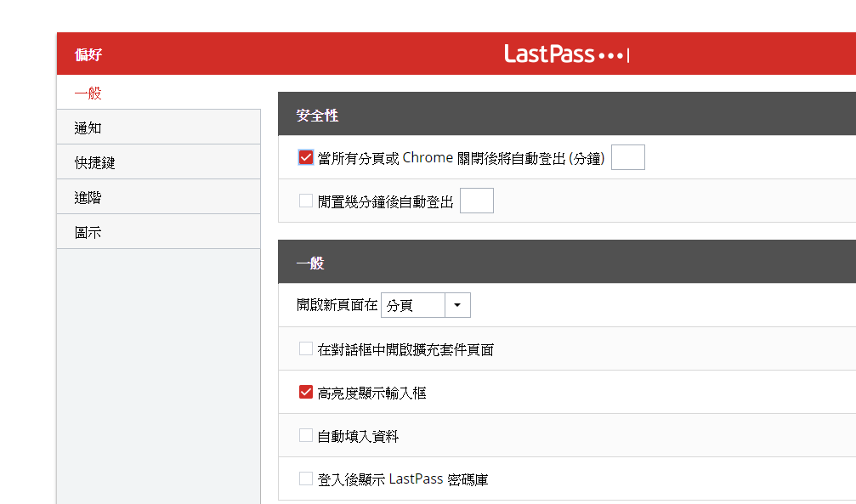
Task: Check 登入後顯示 LastPass 密碼庫 option
Action: (306, 479)
